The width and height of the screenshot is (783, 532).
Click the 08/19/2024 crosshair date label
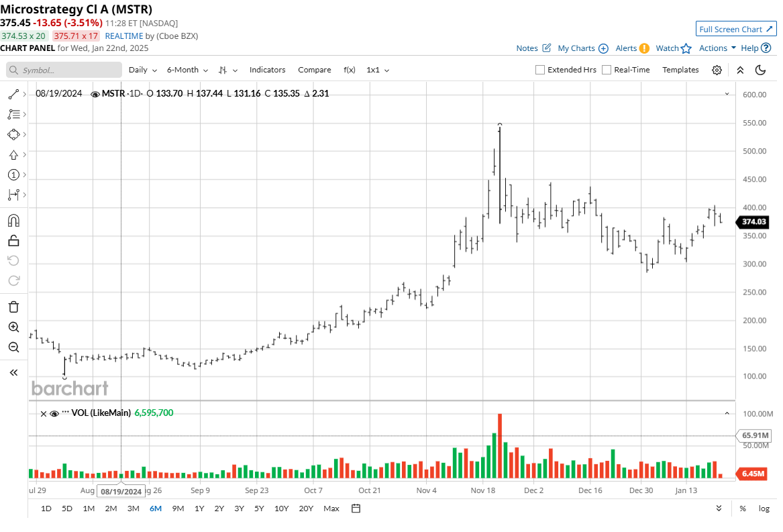point(121,492)
